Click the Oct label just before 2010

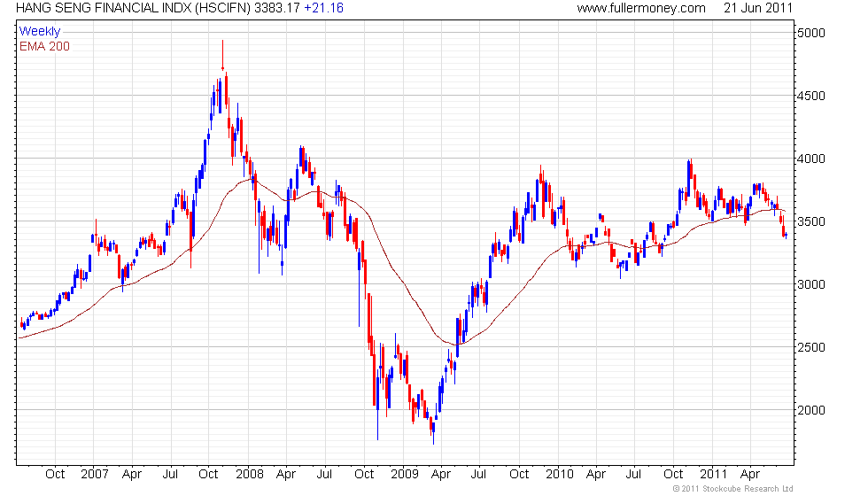tap(519, 475)
